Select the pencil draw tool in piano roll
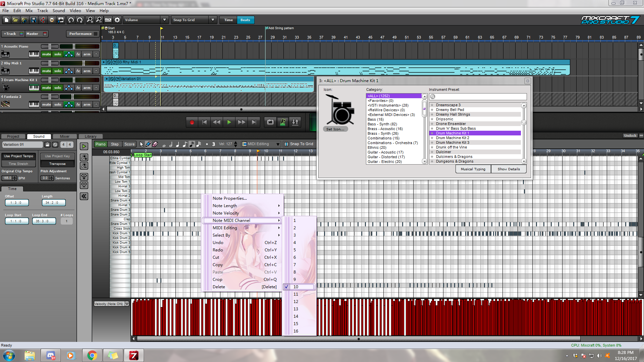The image size is (644, 362). pyautogui.click(x=148, y=144)
